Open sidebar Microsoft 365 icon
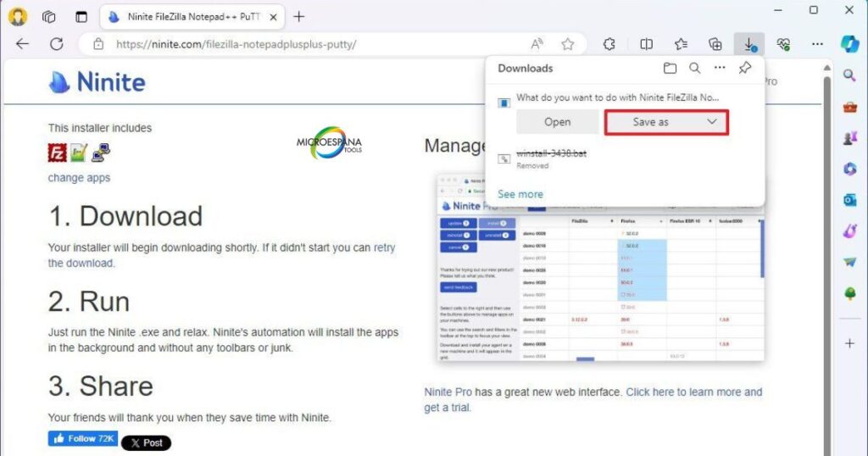868x456 pixels. pyautogui.click(x=849, y=169)
